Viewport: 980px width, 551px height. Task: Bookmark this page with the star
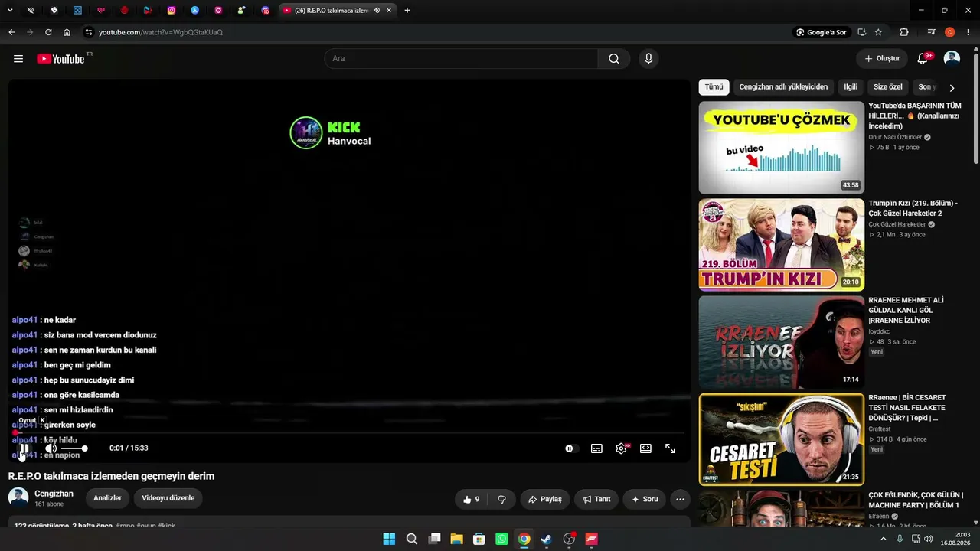878,32
